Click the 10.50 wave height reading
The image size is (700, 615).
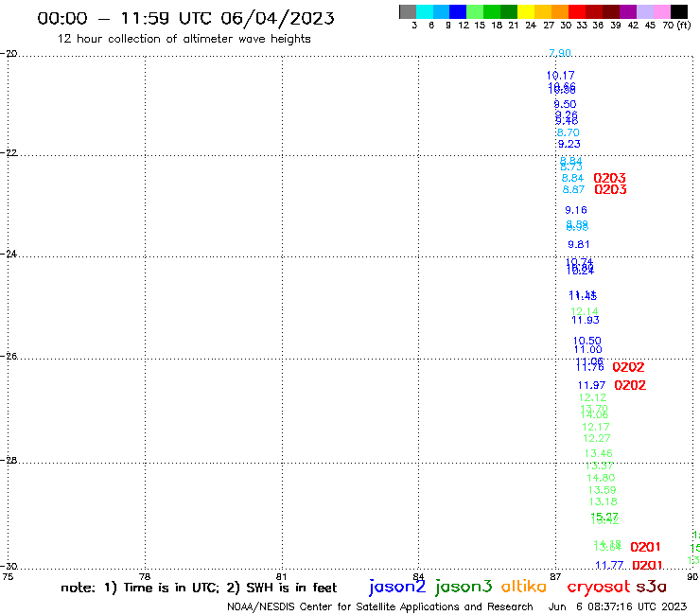587,341
